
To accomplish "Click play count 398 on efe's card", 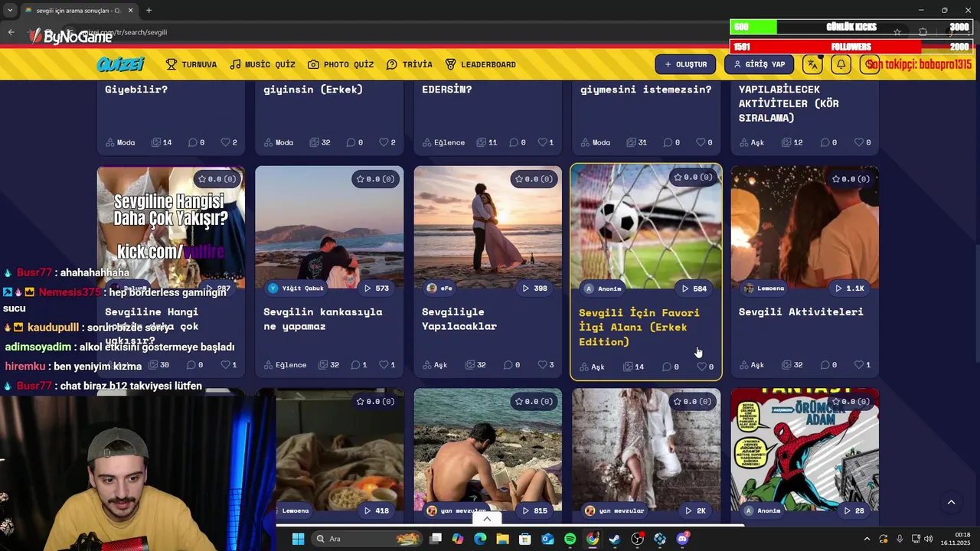I will [x=534, y=289].
